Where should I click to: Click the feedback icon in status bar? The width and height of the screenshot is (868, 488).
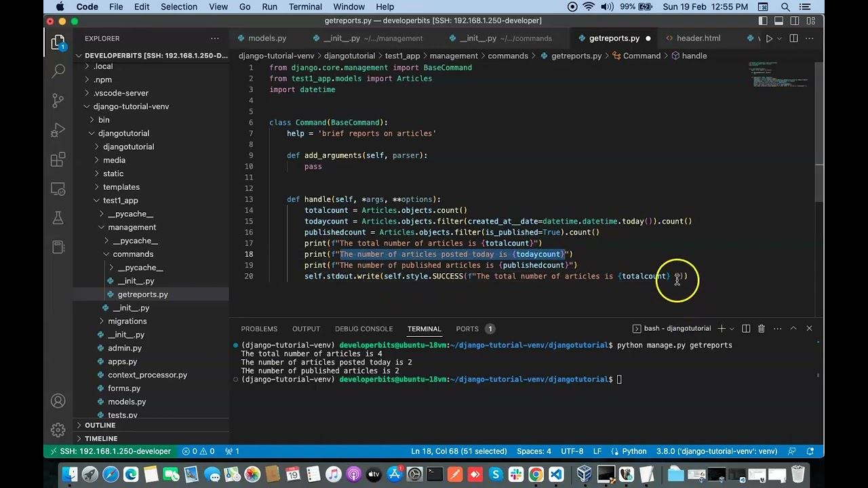click(791, 451)
